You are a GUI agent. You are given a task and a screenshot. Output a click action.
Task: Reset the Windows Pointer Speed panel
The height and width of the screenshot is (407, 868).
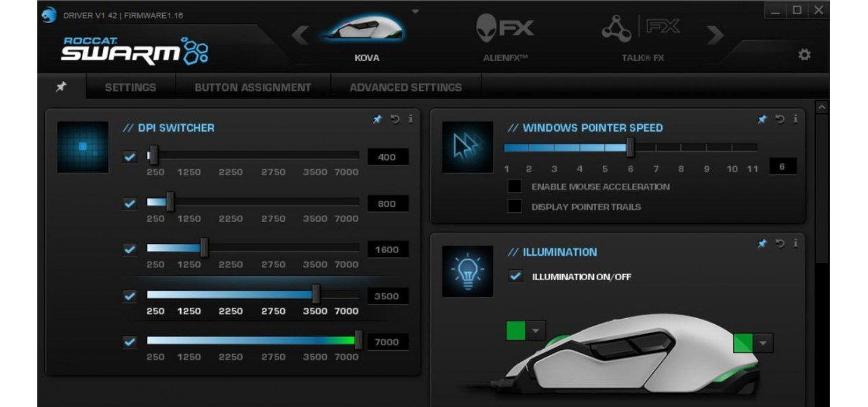pyautogui.click(x=781, y=119)
